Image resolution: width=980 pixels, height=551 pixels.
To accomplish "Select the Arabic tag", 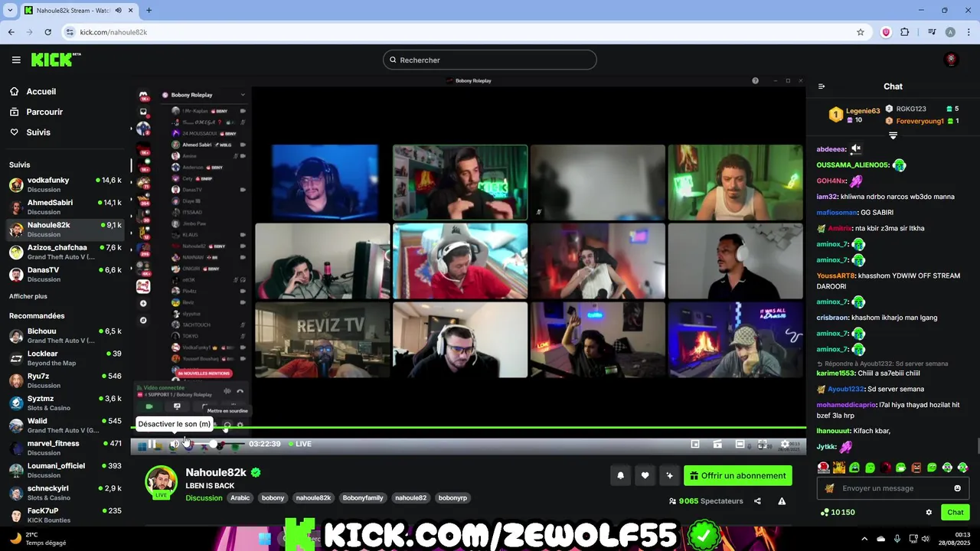I will coord(240,498).
